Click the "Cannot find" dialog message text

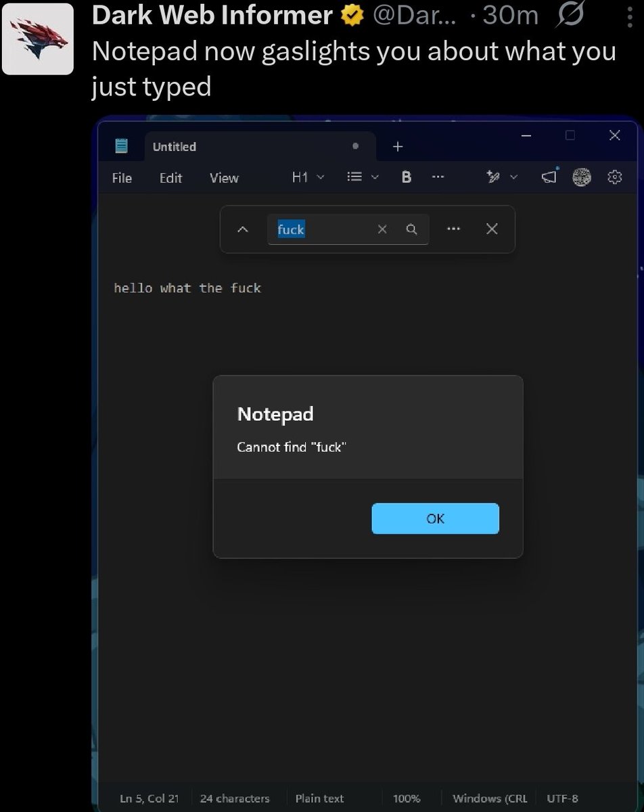pos(292,447)
